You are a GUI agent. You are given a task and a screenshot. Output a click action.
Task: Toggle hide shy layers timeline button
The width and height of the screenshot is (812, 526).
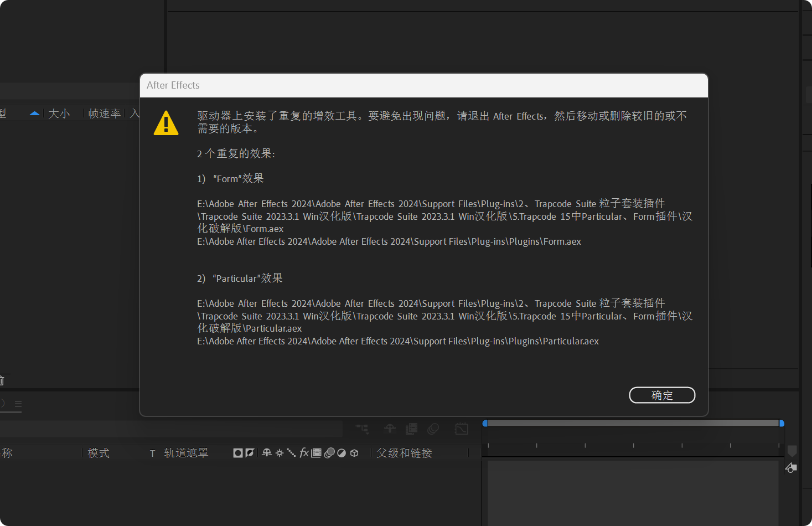(x=390, y=429)
